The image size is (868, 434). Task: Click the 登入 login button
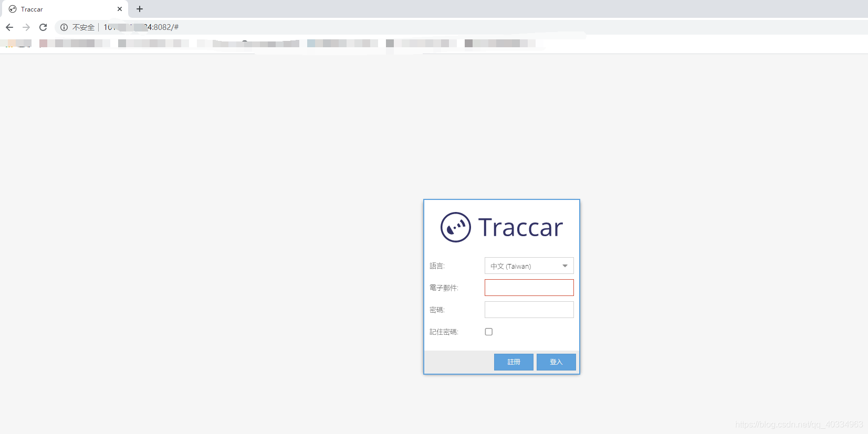click(556, 362)
